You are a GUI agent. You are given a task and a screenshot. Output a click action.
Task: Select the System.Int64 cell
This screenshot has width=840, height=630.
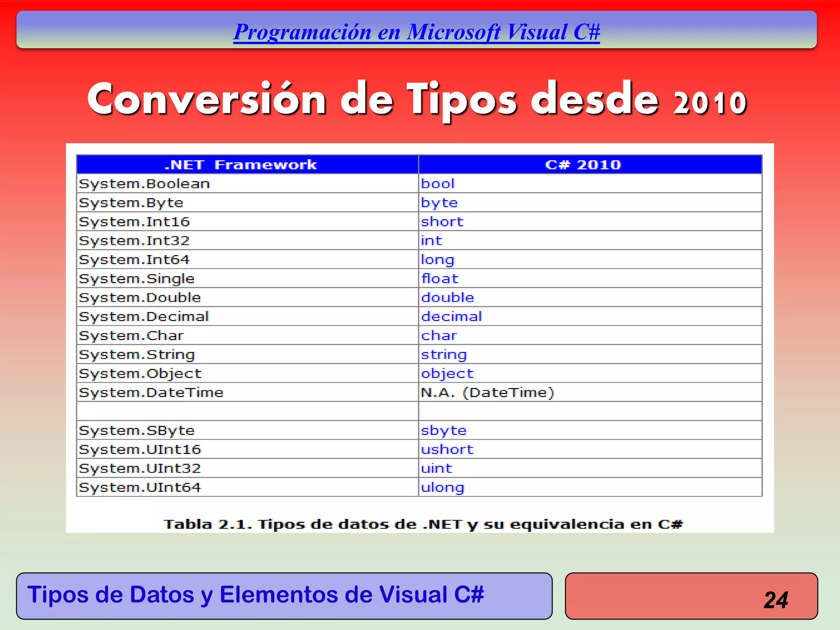247,259
